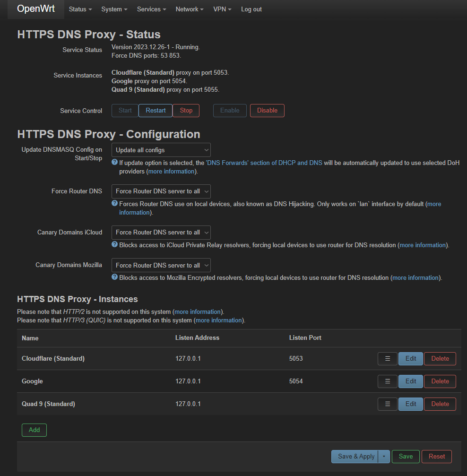Open 'DNS Forwards' section of DHCP and DNS link
The image size is (467, 476).
(x=264, y=163)
